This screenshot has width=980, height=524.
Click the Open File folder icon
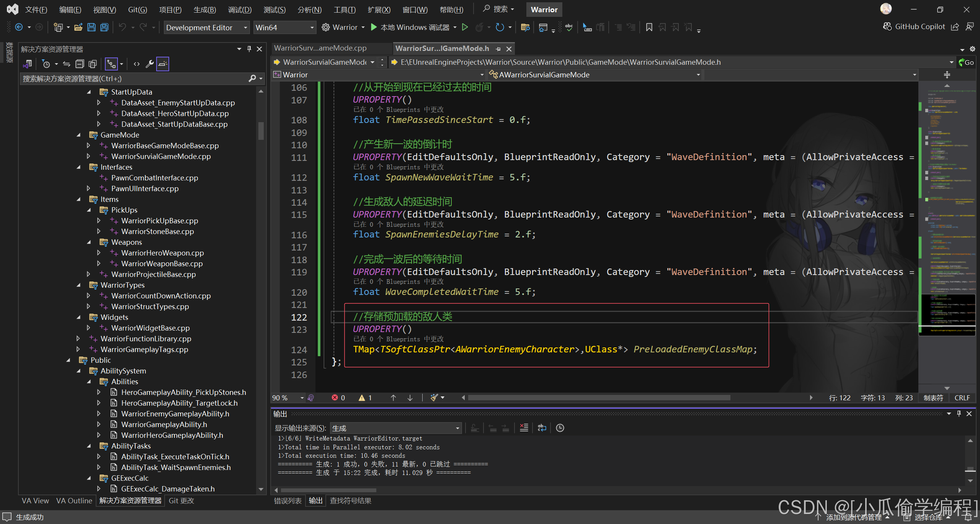[78, 27]
